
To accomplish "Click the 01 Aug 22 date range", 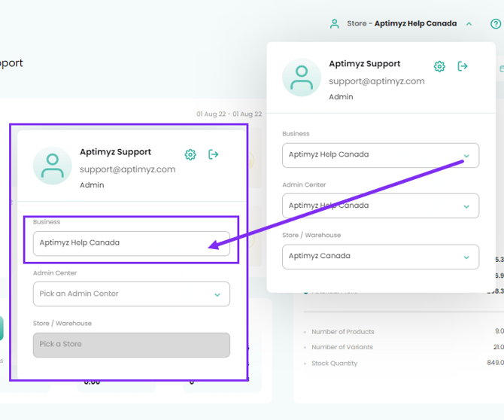I will [x=229, y=114].
